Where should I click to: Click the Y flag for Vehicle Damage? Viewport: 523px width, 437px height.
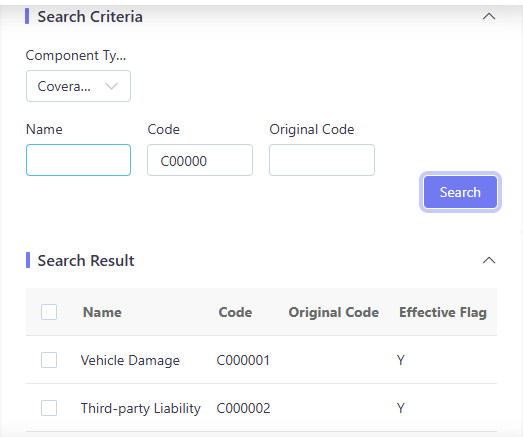[401, 360]
